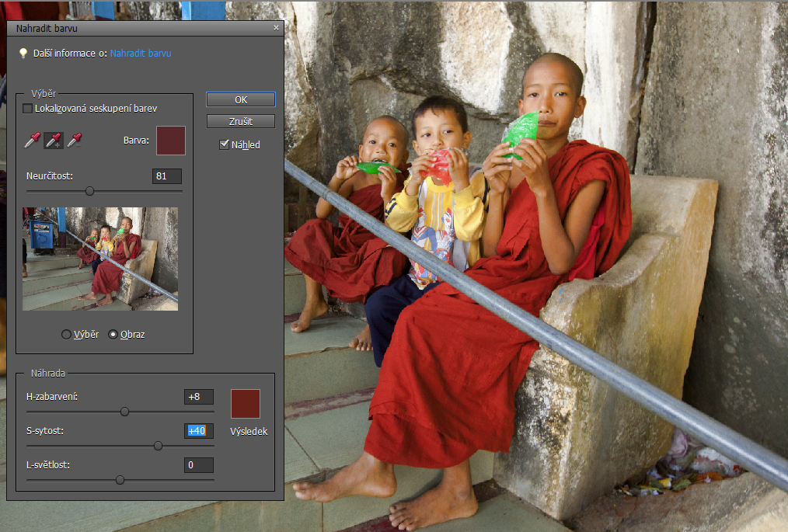The width and height of the screenshot is (788, 532).
Task: Click the H-zabarvení hue slider handle
Action: (x=124, y=412)
